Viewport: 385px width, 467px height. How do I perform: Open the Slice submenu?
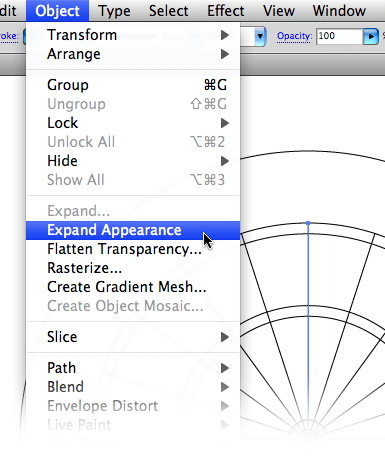click(133, 337)
